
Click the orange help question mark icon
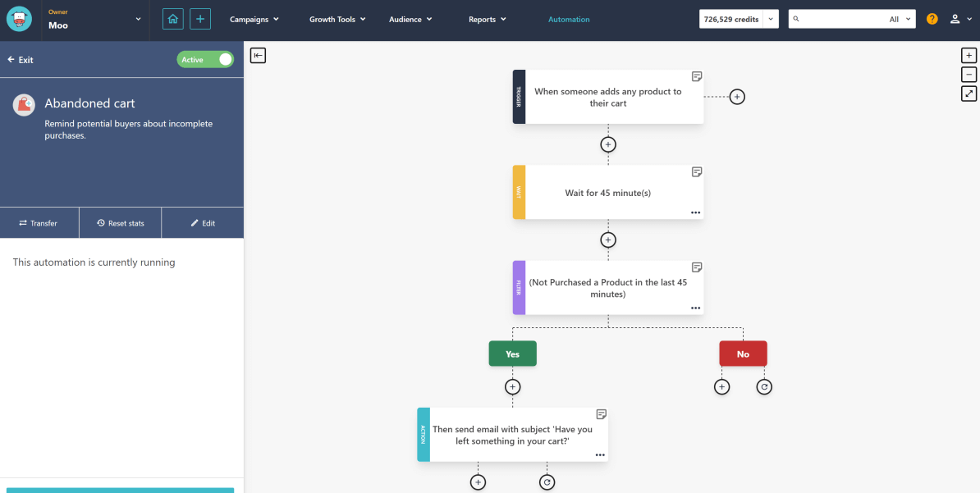click(932, 18)
